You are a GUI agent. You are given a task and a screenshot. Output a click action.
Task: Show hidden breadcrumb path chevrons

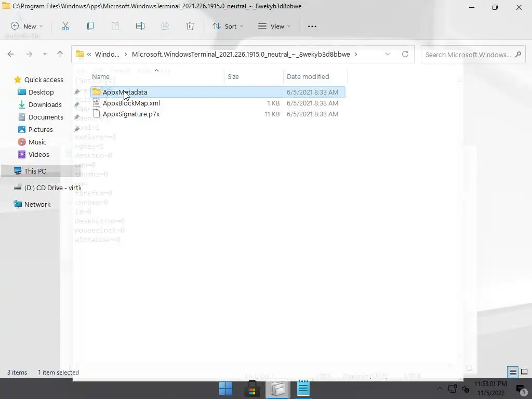89,54
